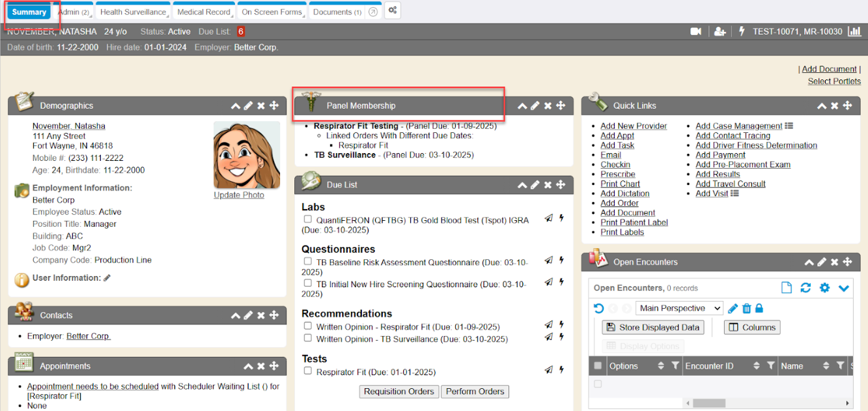Tick the TB Baseline Risk Assessment Questionnaire checkbox
The height and width of the screenshot is (411, 868).
coord(308,261)
